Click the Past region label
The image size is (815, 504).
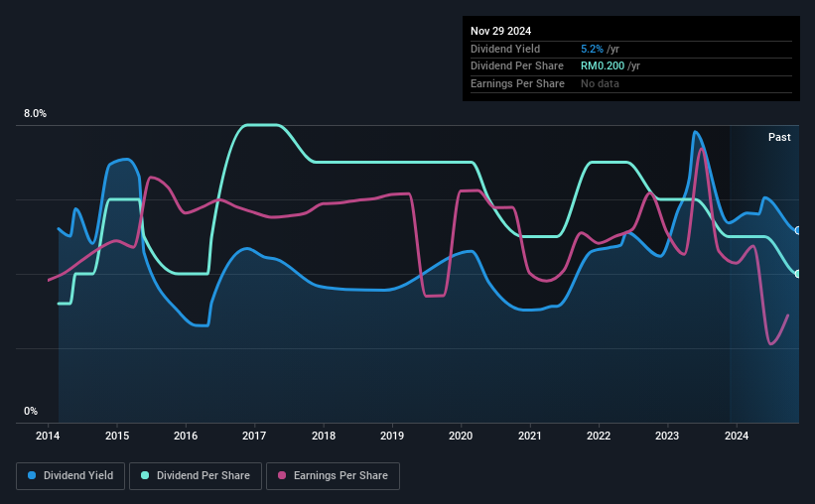[779, 137]
